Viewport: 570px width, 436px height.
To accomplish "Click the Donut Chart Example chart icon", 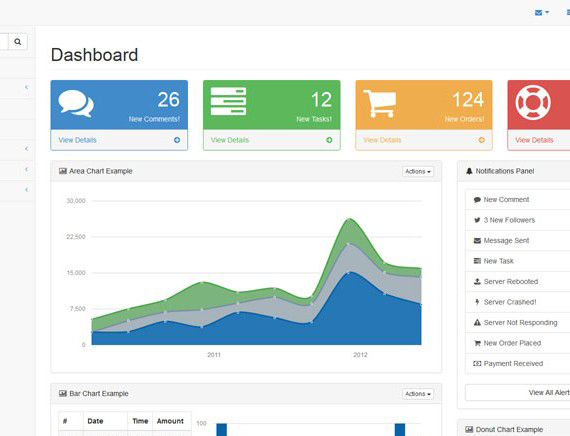I will click(469, 429).
